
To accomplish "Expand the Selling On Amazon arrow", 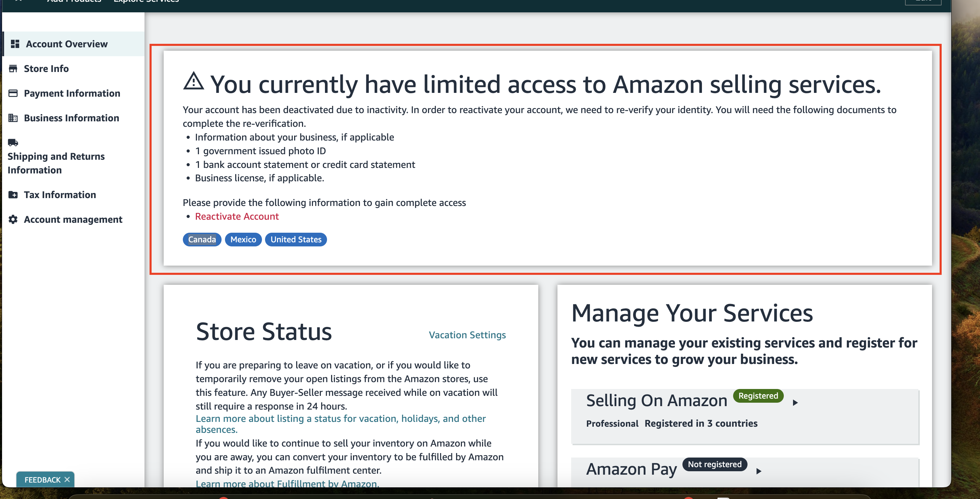I will coord(795,402).
